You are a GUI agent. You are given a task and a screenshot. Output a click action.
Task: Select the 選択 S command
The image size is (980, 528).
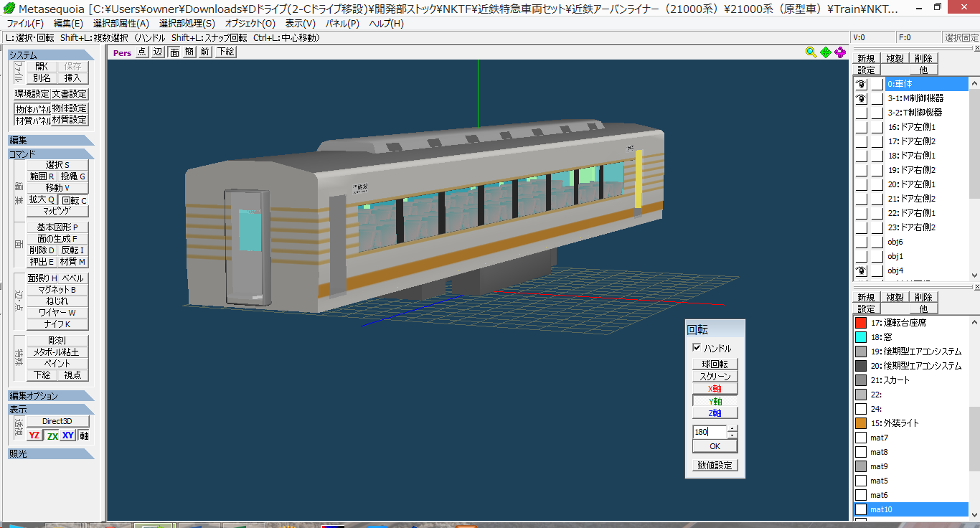tap(57, 165)
